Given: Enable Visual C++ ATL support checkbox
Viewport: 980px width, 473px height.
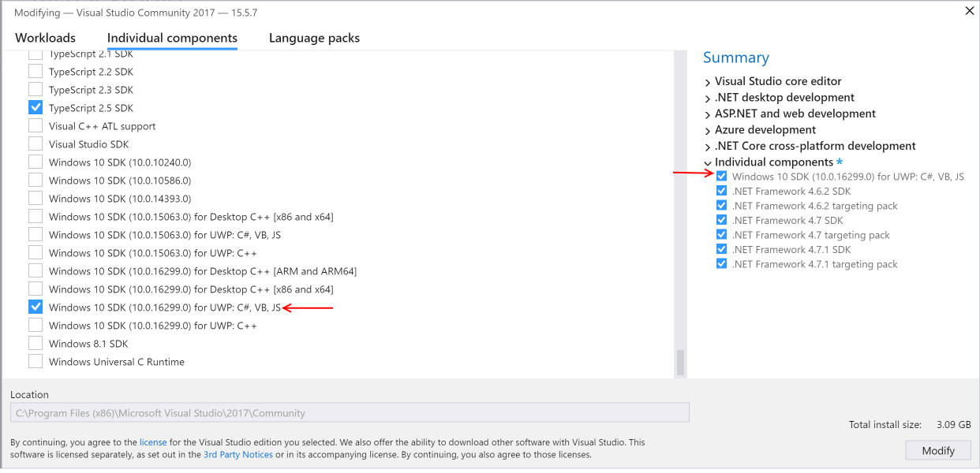Looking at the screenshot, I should point(36,126).
